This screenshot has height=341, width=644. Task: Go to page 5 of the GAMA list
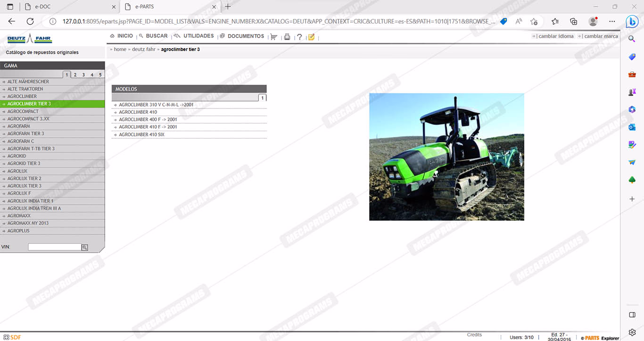(100, 75)
